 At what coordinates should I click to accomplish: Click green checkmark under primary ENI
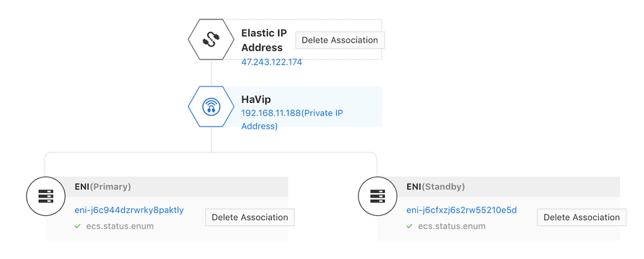pos(77,226)
